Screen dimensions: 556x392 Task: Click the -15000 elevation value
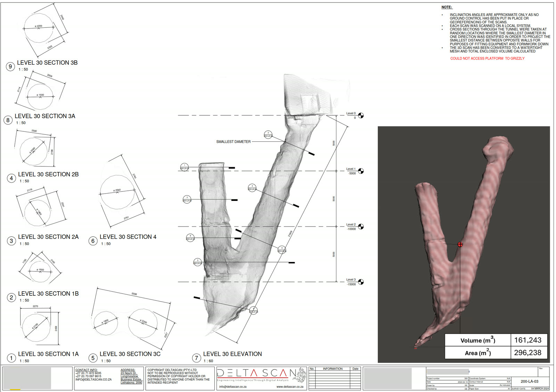[351, 284]
